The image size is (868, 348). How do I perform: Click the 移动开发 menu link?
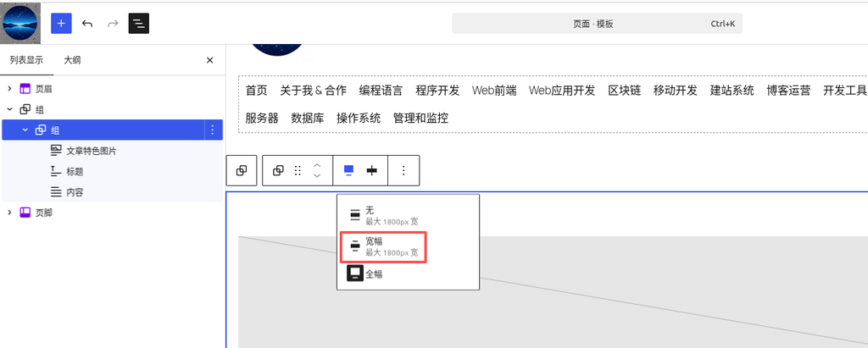coord(676,91)
